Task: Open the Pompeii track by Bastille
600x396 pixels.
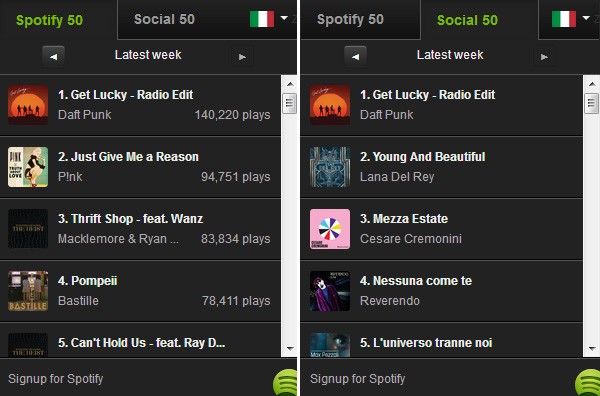Action: 140,291
